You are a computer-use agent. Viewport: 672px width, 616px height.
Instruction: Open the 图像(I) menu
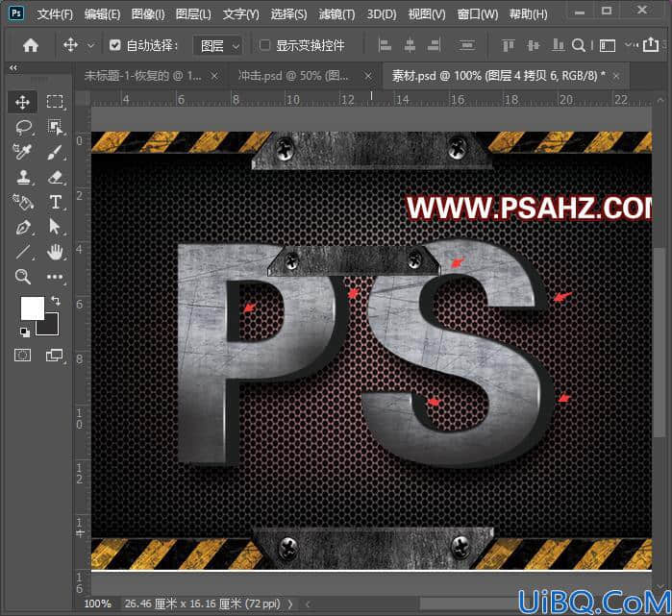(148, 14)
